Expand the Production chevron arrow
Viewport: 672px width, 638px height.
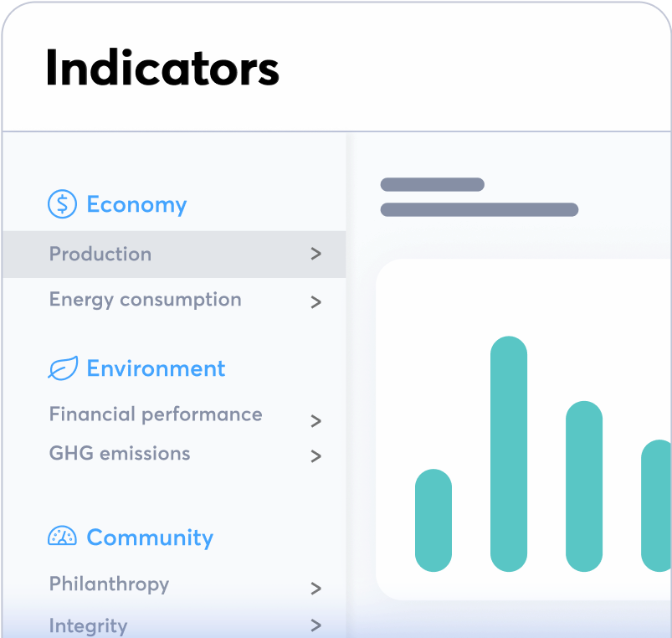click(x=315, y=254)
